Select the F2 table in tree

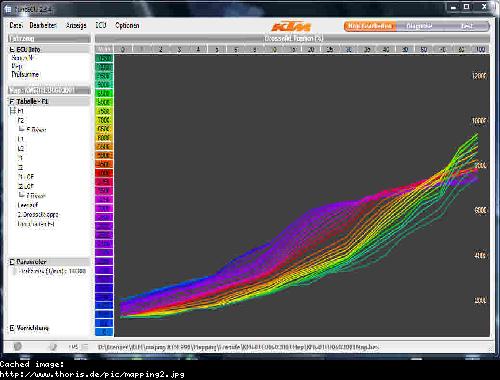coord(21,120)
